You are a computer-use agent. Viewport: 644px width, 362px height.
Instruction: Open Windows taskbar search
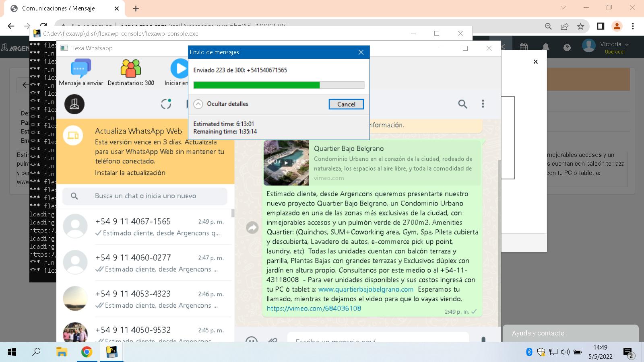(36, 352)
